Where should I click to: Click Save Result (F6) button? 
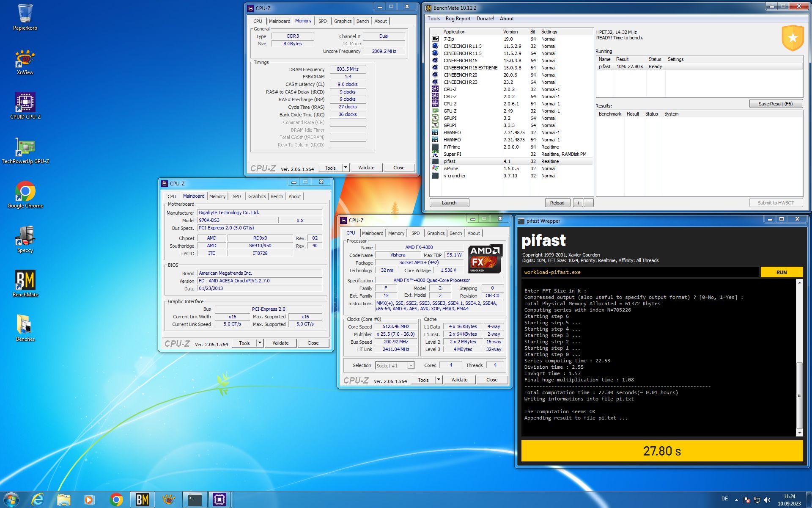(776, 104)
